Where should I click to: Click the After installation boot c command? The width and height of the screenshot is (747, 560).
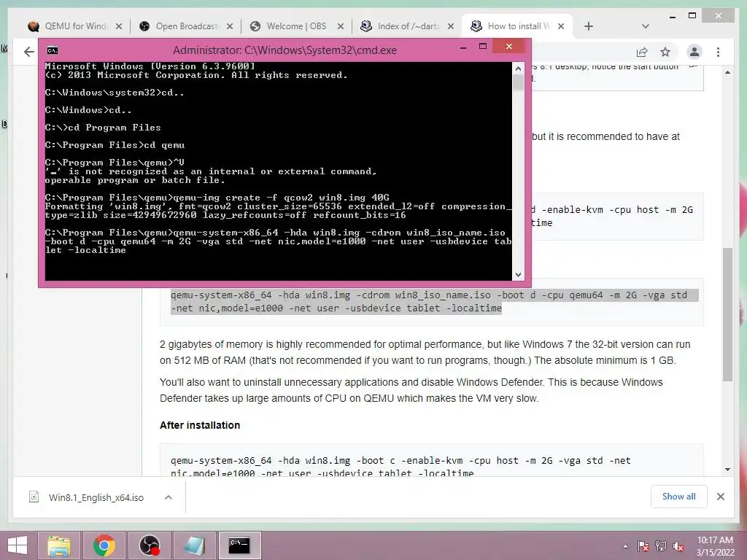pos(400,467)
